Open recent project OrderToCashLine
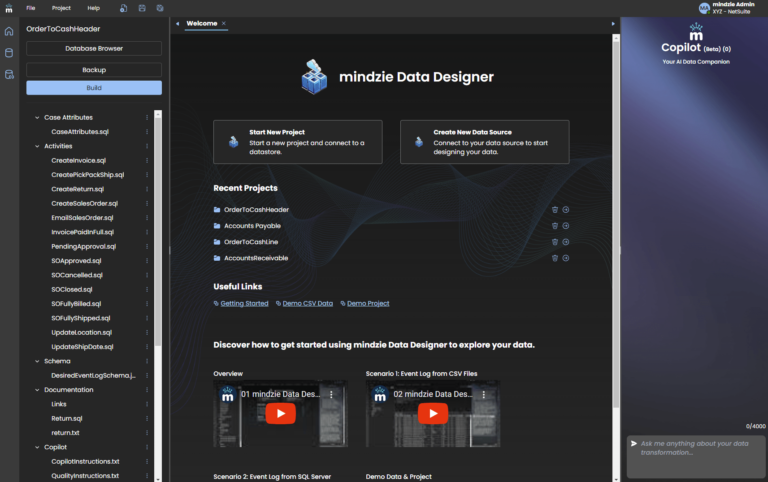This screenshot has width=768, height=482. (x=251, y=242)
